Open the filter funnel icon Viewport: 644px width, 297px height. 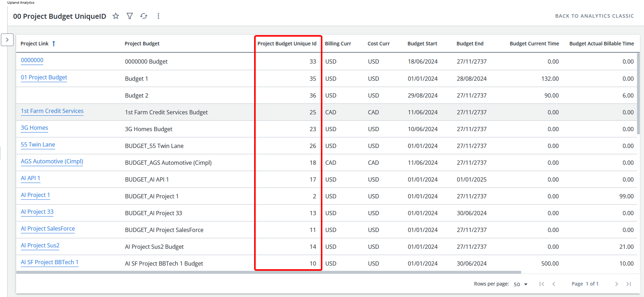click(x=130, y=16)
